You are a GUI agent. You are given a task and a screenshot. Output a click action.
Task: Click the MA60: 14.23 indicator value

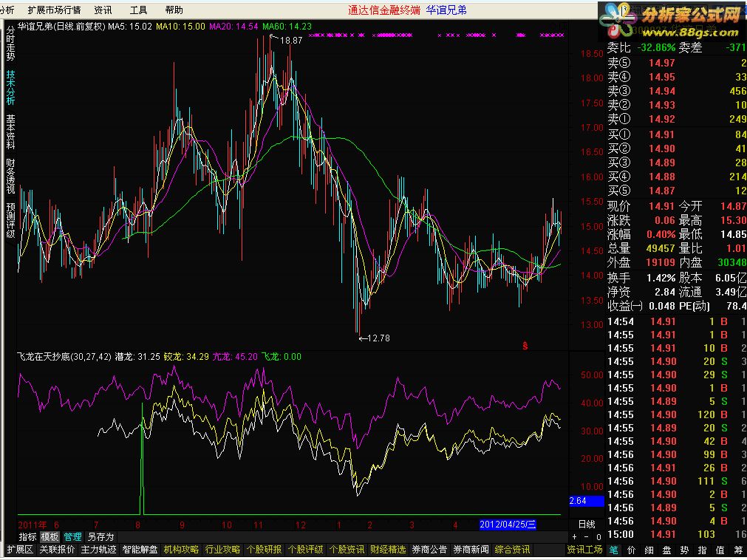click(287, 27)
